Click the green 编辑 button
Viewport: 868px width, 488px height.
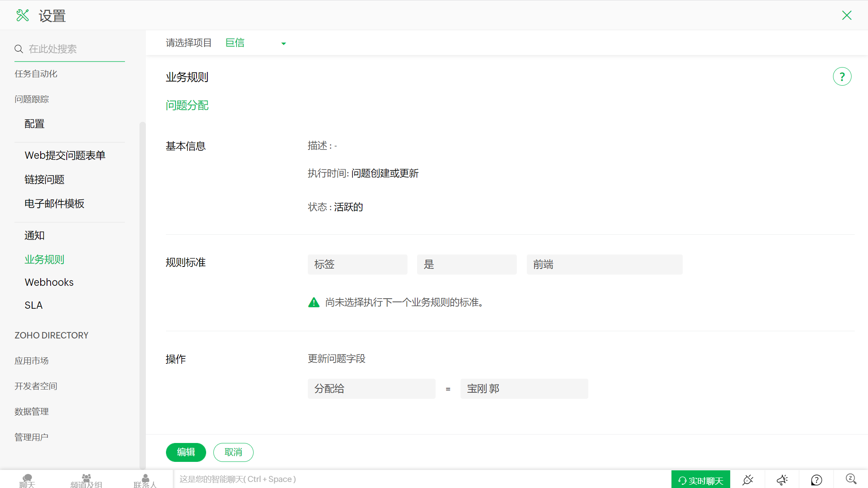pyautogui.click(x=186, y=452)
